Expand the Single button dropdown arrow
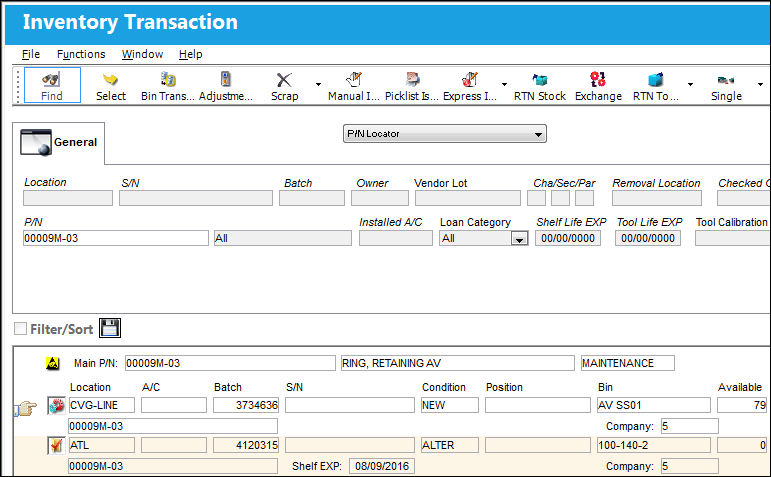771x477 pixels. coord(760,85)
